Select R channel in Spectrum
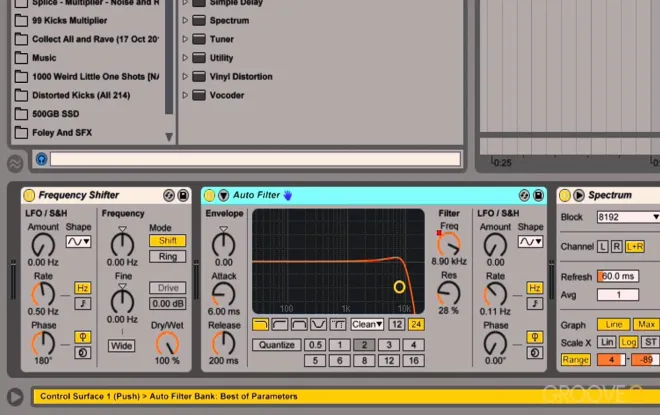The width and height of the screenshot is (660, 415). [617, 247]
